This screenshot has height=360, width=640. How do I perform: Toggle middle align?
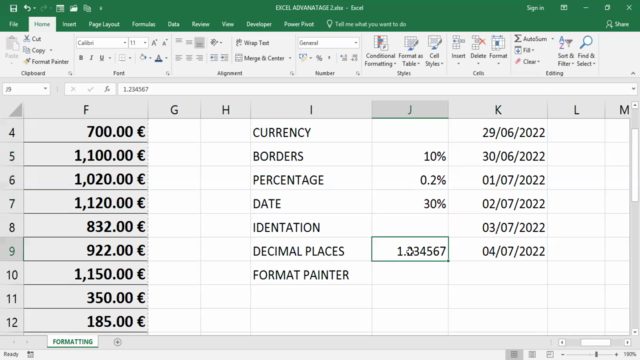pos(189,42)
